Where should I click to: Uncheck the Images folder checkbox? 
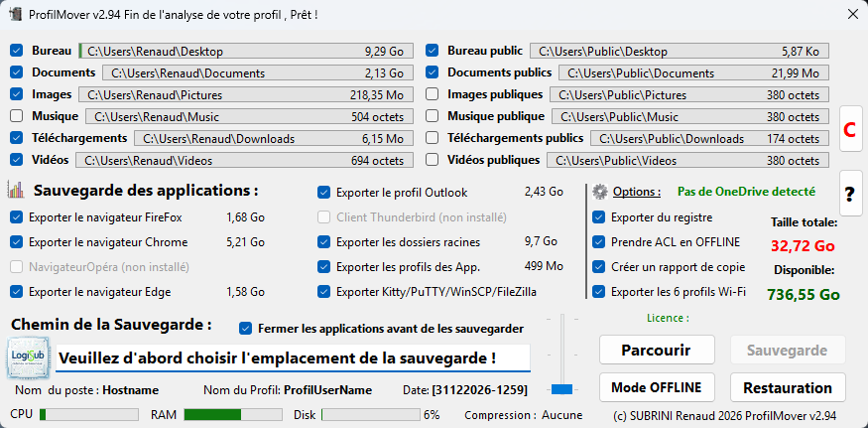[17, 94]
